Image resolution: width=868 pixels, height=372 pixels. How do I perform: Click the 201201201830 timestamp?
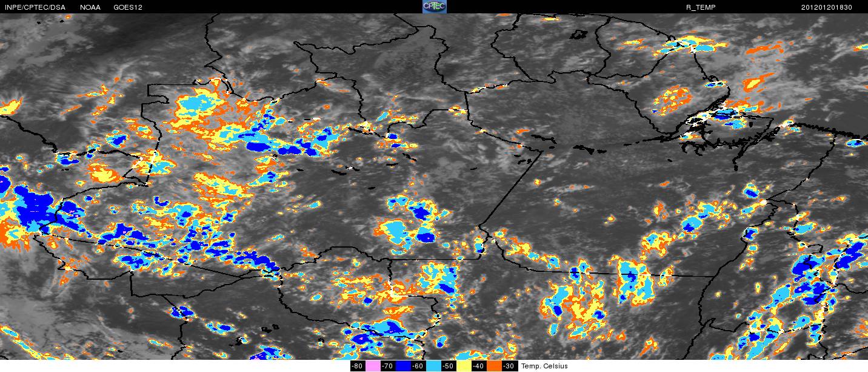827,7
